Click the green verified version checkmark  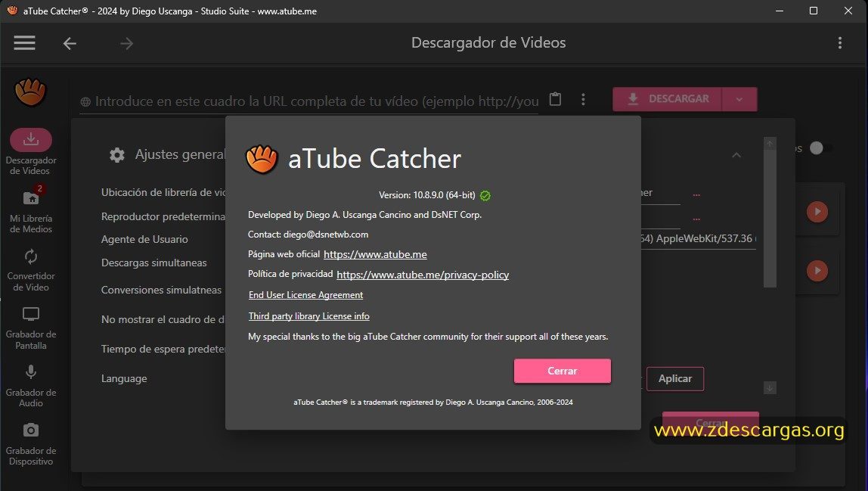[x=485, y=196]
